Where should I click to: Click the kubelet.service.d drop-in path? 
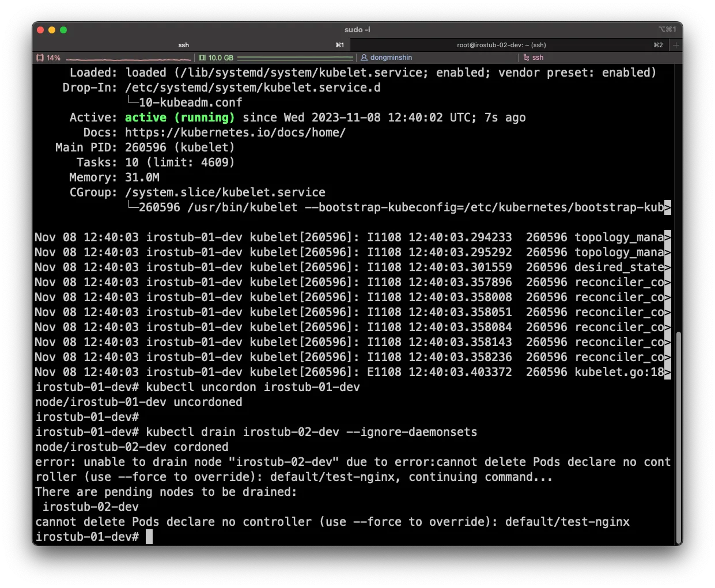pos(252,88)
